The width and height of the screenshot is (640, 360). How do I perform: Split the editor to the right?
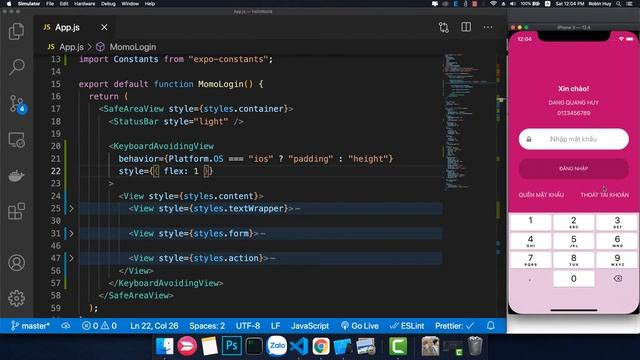[466, 27]
